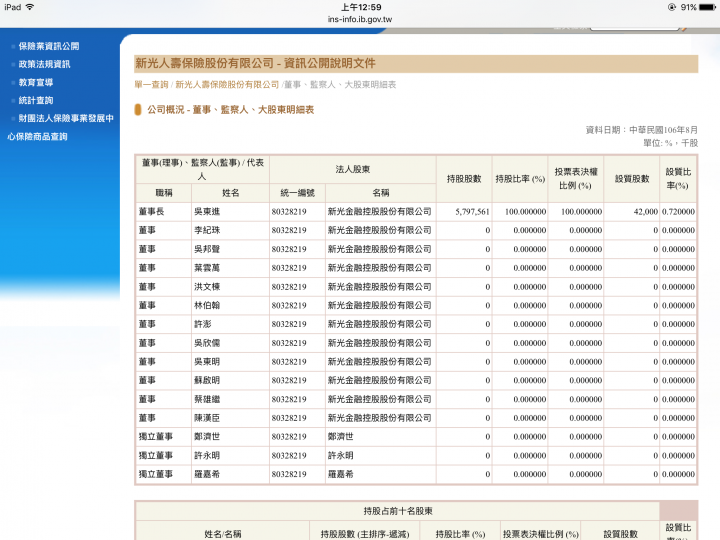Click the 姓名 column header
This screenshot has width=720, height=540.
[x=231, y=193]
